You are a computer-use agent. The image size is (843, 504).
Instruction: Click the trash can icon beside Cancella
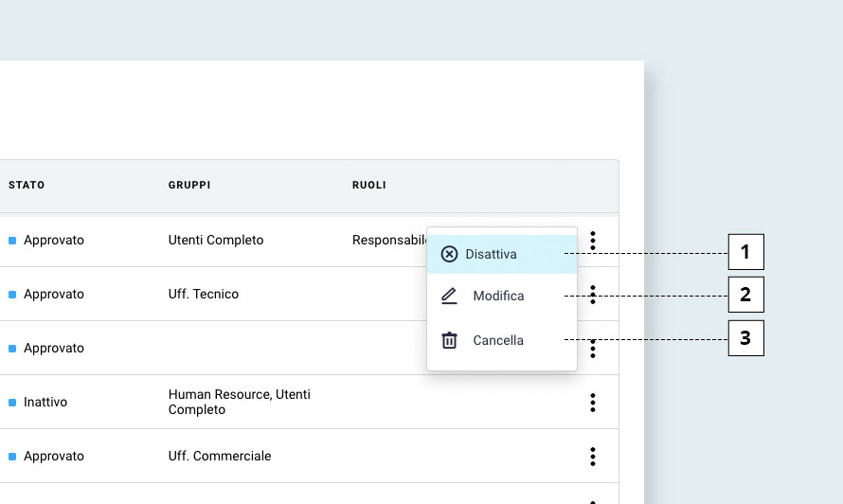pyautogui.click(x=450, y=340)
